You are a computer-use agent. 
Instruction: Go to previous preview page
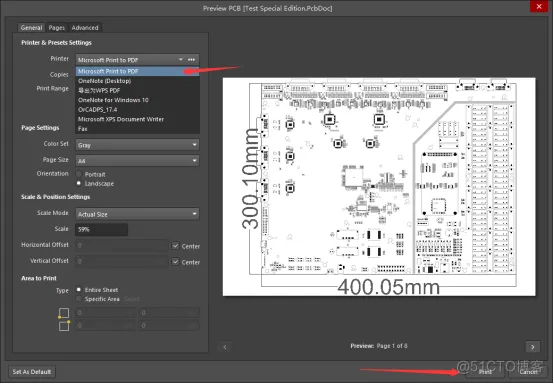[x=225, y=347]
